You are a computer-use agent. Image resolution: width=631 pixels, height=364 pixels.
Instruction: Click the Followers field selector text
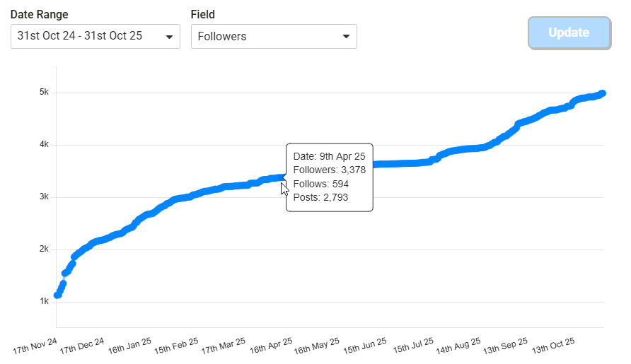(222, 37)
